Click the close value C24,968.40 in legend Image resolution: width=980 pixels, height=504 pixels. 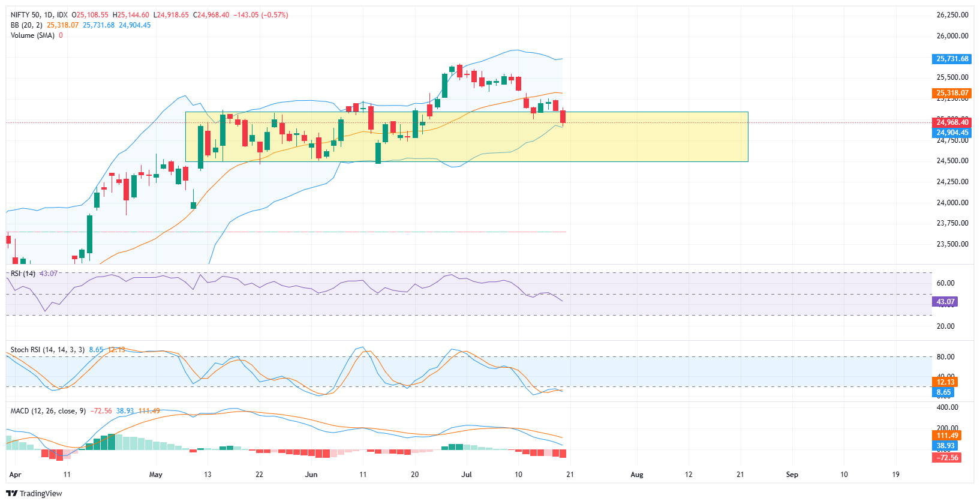[211, 15]
